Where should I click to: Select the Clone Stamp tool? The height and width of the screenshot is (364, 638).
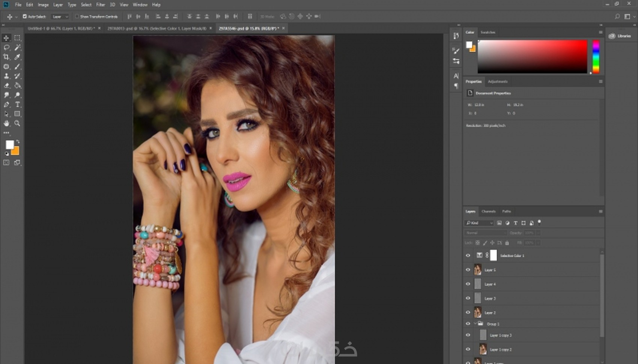[x=6, y=76]
